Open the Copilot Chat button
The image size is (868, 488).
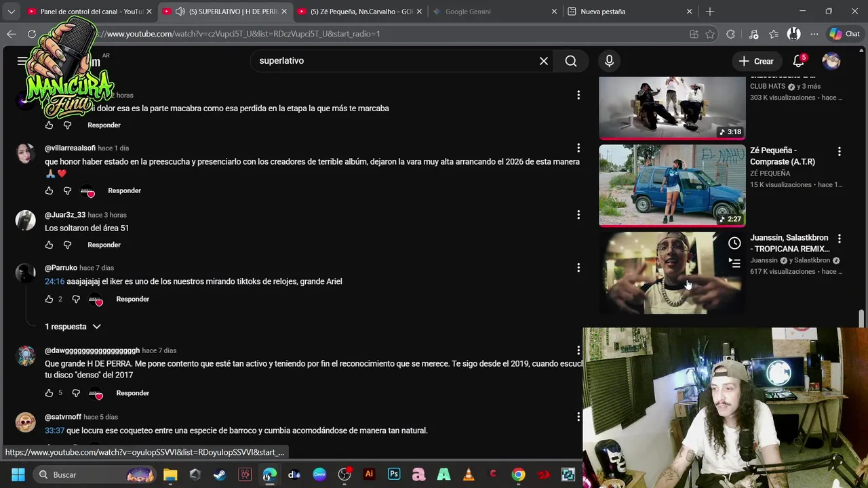click(x=844, y=34)
